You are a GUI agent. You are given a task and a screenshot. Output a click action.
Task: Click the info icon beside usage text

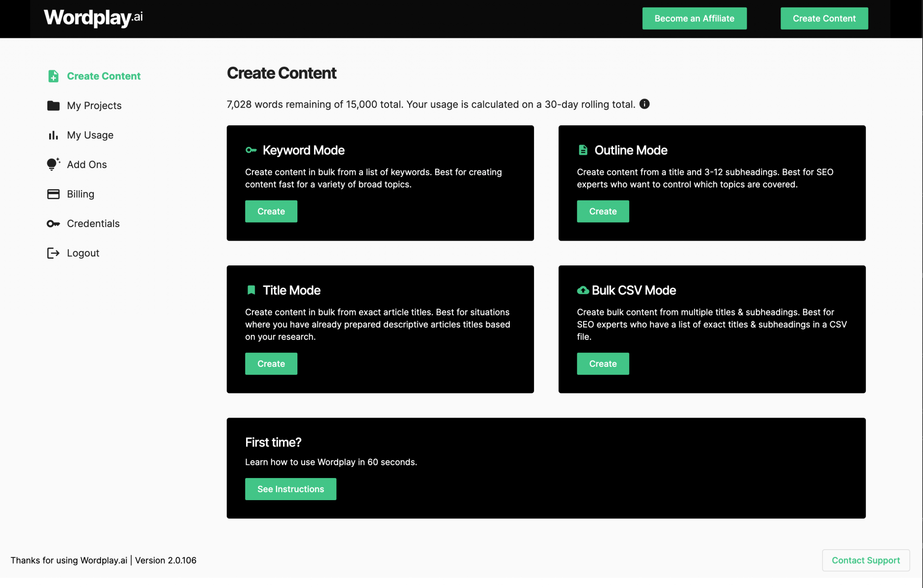(x=644, y=104)
